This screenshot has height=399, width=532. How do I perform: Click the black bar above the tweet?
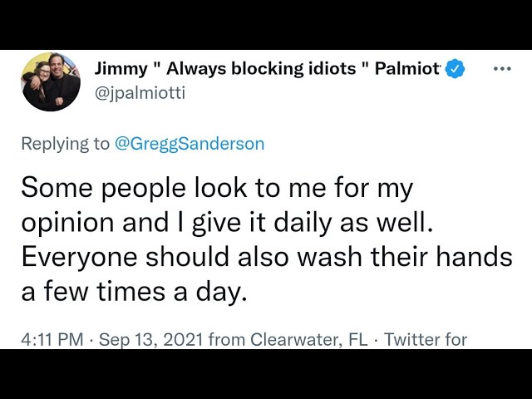tap(266, 25)
